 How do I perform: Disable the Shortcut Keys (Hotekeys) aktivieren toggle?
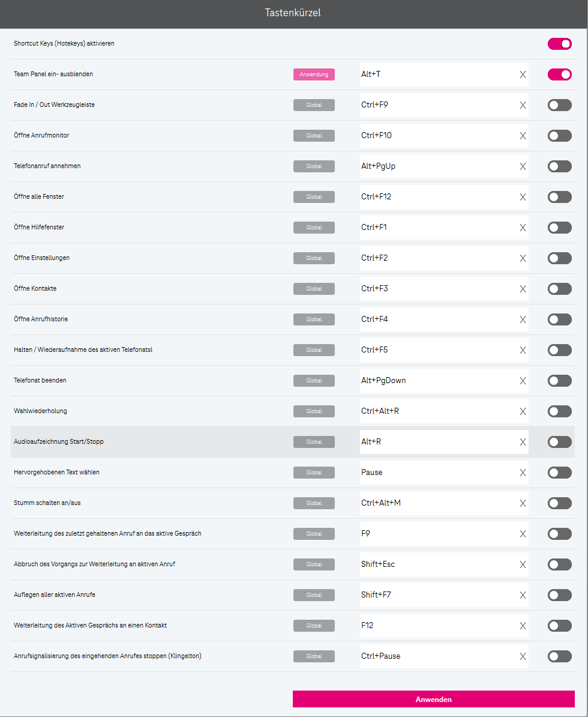click(559, 44)
